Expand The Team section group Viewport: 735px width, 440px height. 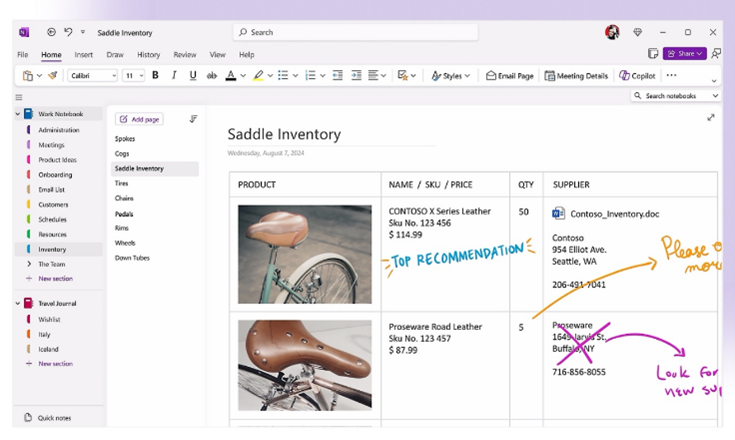click(29, 264)
